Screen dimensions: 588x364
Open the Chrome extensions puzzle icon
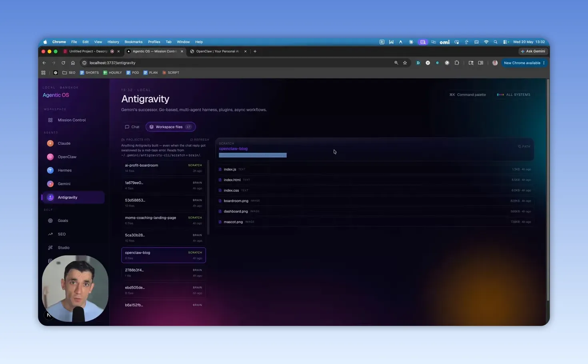(x=457, y=63)
